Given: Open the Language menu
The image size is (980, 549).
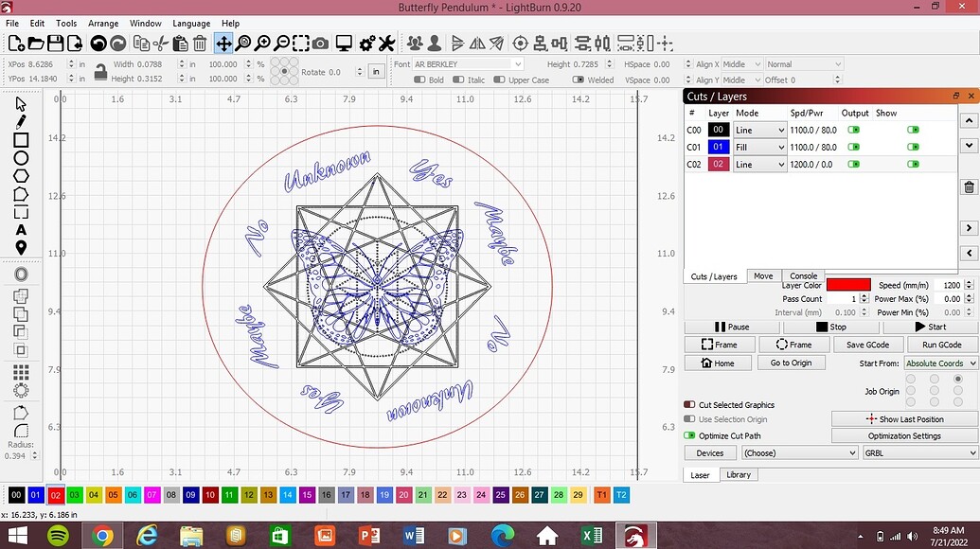Looking at the screenshot, I should point(191,23).
